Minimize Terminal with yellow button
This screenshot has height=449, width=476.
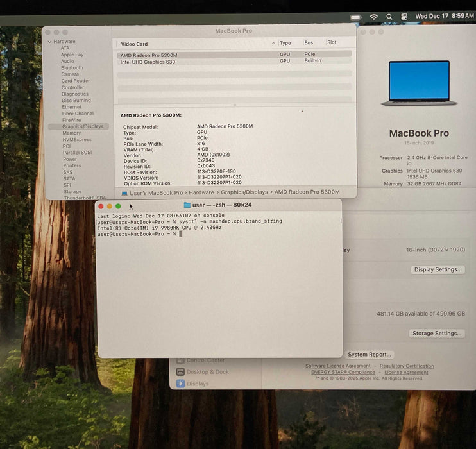tap(110, 207)
